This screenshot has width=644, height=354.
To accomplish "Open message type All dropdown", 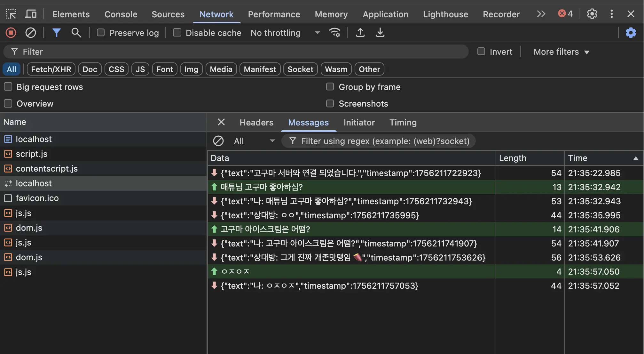I will [x=254, y=141].
